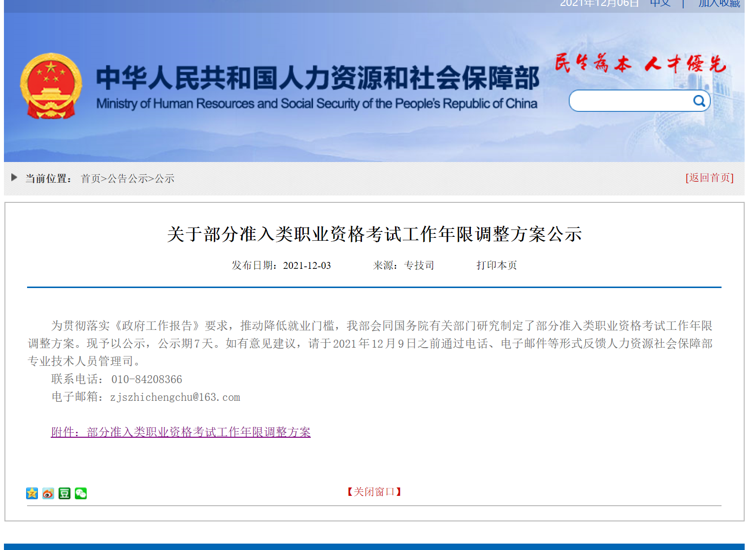Go to 首页 in the breadcrumb
Image resolution: width=756 pixels, height=550 pixels.
tap(91, 178)
